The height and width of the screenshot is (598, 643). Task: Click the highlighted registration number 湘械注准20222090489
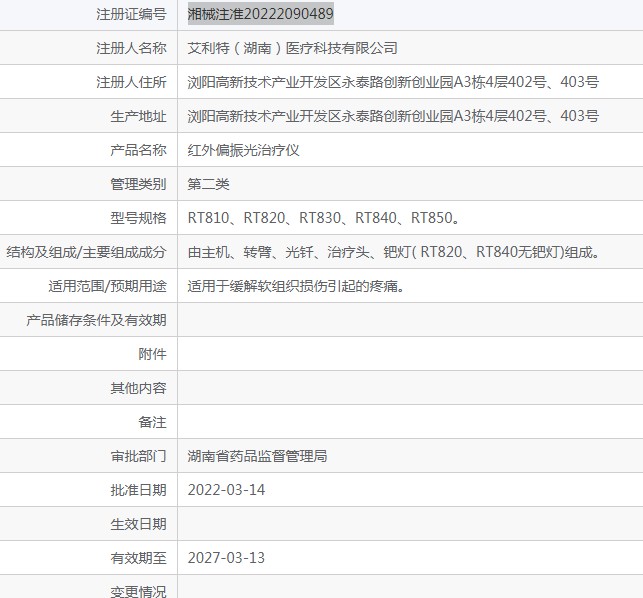pyautogui.click(x=260, y=14)
